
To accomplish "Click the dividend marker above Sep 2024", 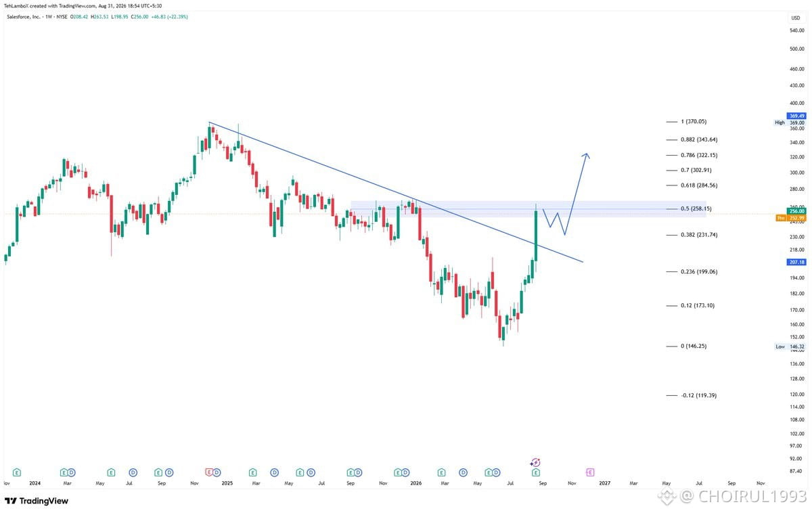I will (x=169, y=472).
